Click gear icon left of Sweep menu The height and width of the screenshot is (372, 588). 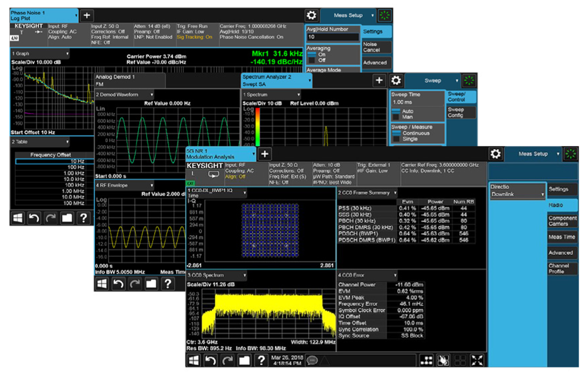click(396, 80)
